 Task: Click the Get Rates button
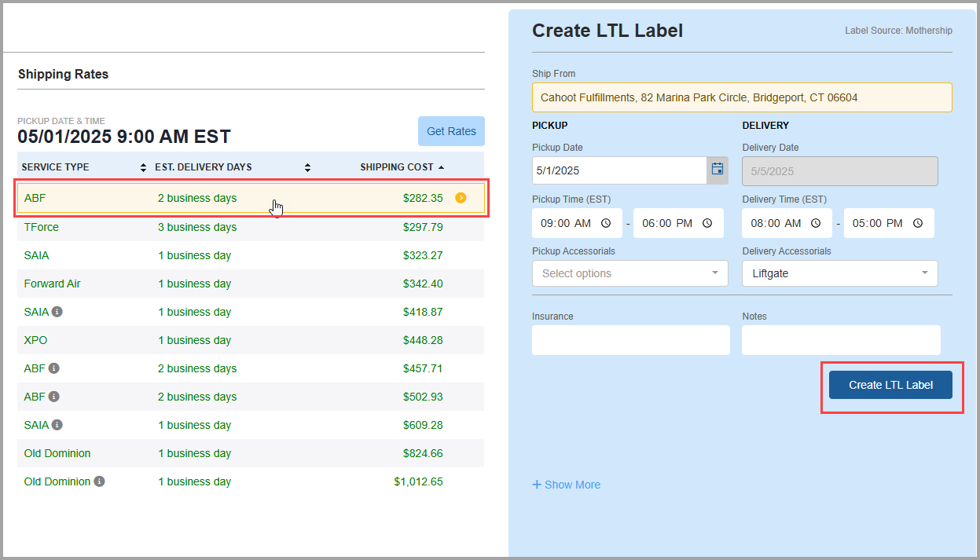click(451, 131)
